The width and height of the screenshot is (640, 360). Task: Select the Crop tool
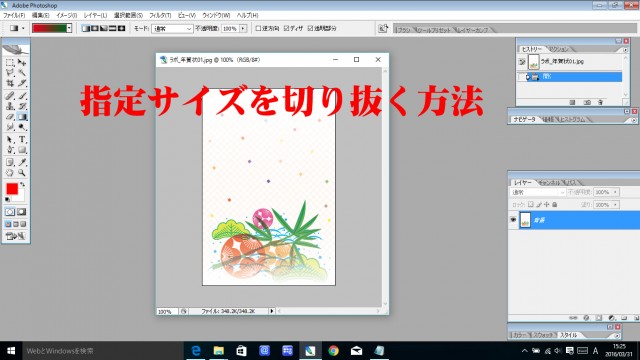(10, 83)
